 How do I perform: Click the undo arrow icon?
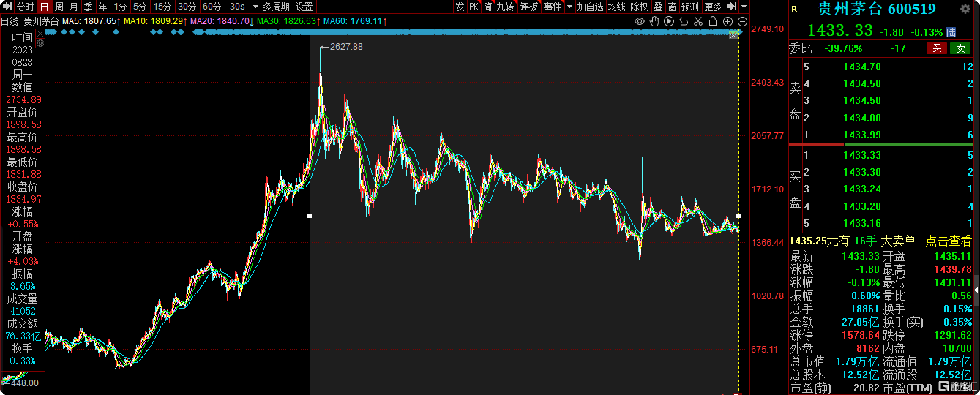[x=684, y=22]
